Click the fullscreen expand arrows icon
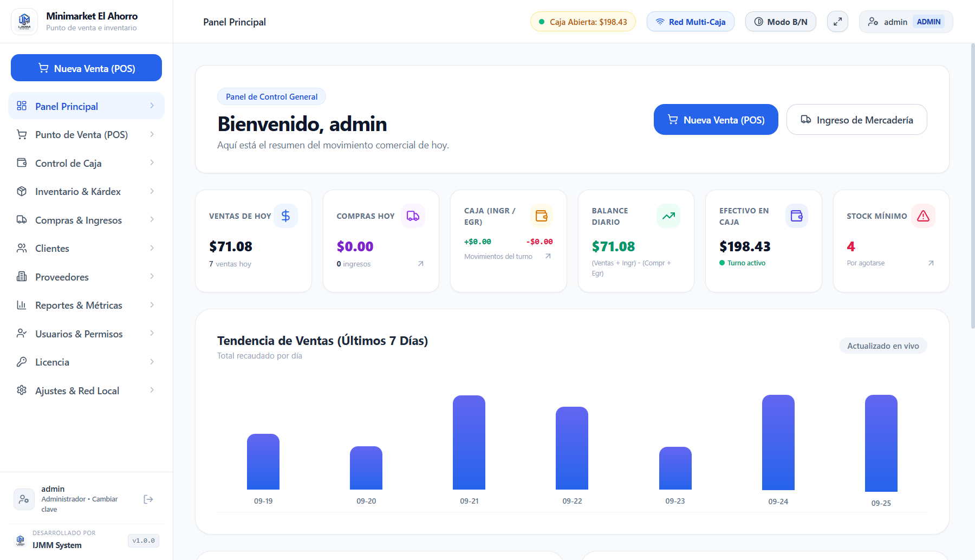 (837, 22)
